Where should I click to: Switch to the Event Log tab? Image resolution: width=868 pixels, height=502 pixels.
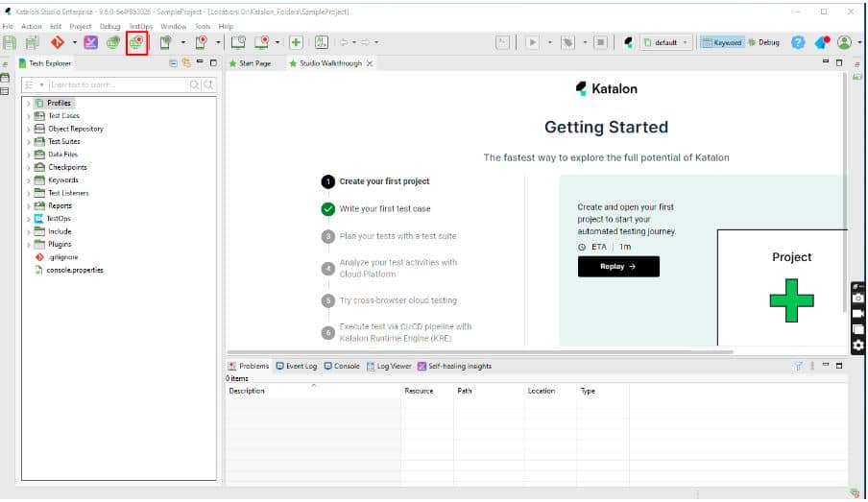297,366
